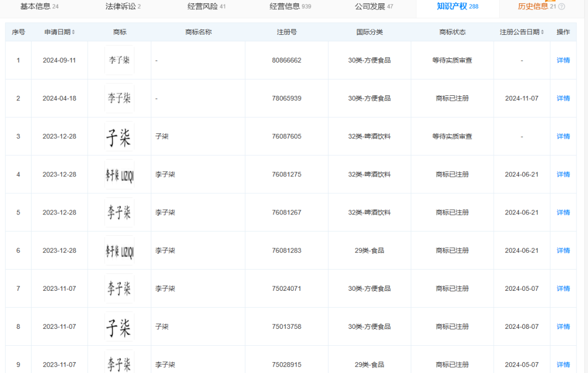Open 公司发展 tab

click(x=373, y=7)
